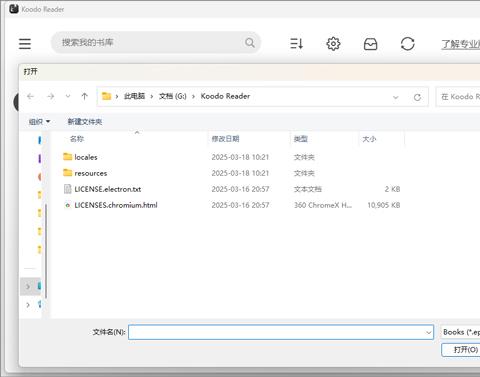Open the sort order icon

pyautogui.click(x=296, y=44)
